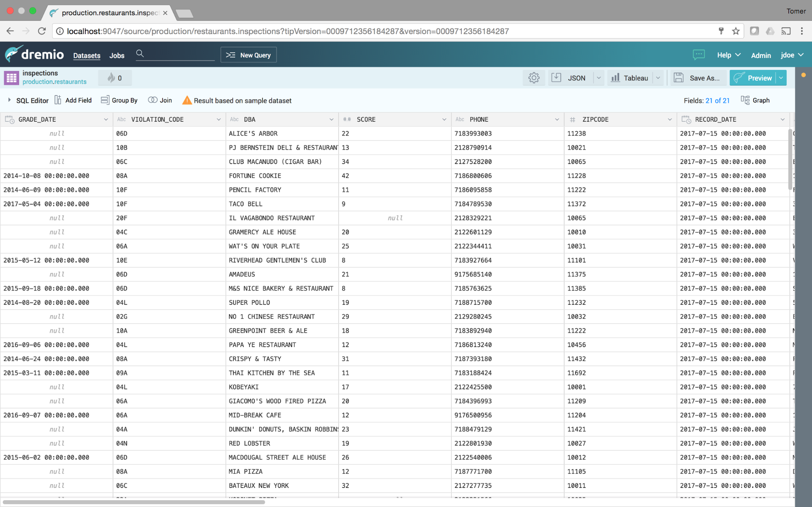This screenshot has width=812, height=507.
Task: Switch to the Jobs tab
Action: 117,56
